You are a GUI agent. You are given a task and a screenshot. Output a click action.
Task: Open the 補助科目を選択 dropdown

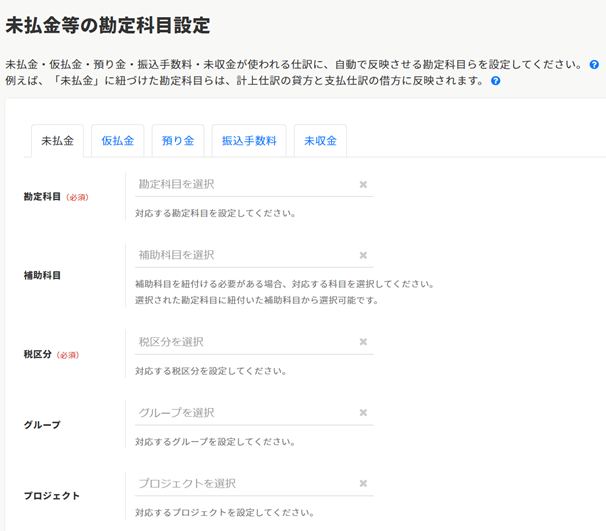click(x=245, y=255)
